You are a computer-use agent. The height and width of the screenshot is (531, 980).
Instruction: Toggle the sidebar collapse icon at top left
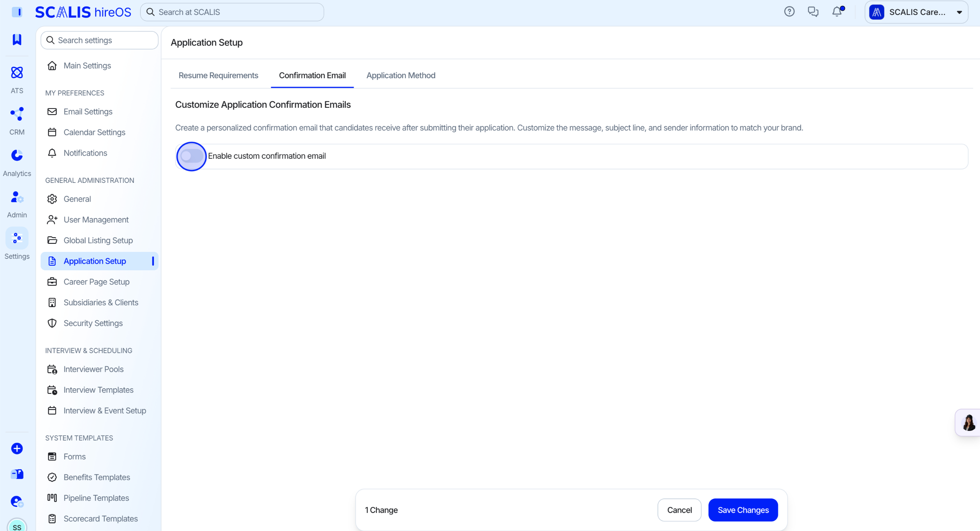[x=17, y=12]
